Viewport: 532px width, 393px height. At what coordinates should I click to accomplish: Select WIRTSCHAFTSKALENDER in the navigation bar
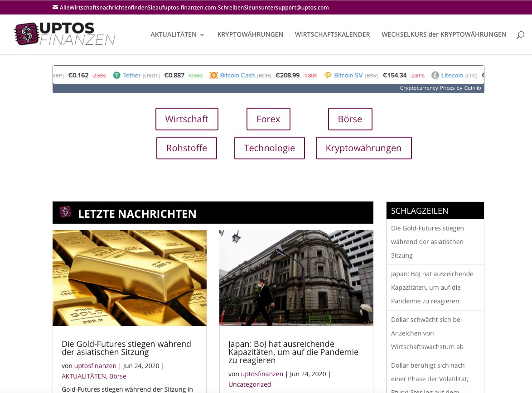coord(333,34)
